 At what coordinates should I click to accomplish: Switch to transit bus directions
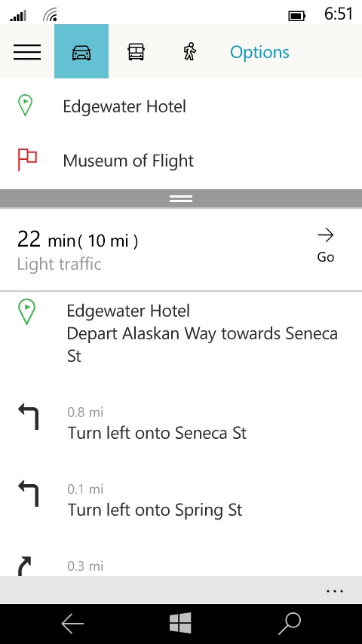[x=136, y=52]
